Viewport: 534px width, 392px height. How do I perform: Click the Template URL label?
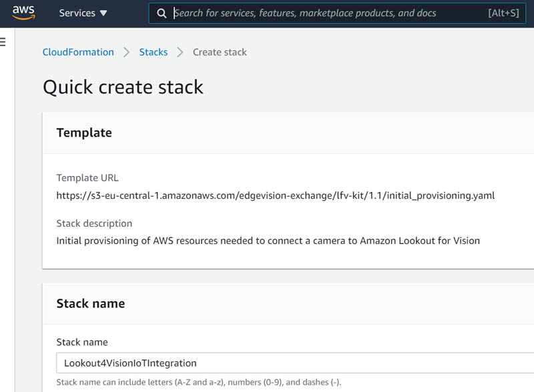(x=87, y=178)
